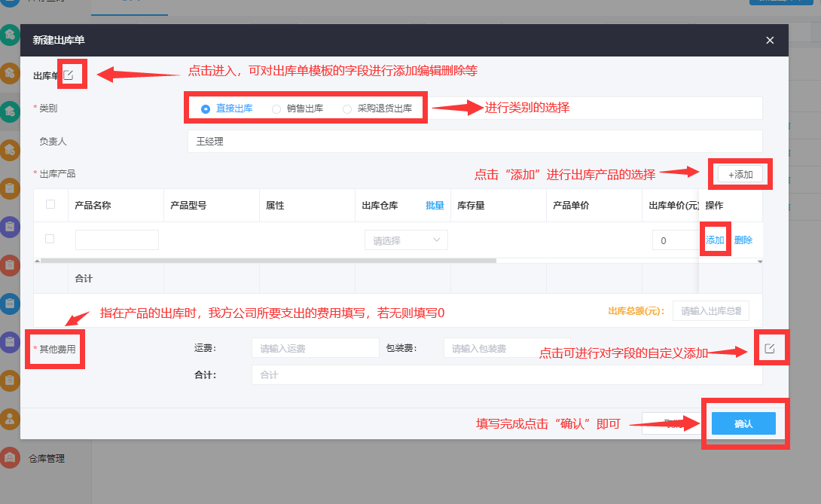Click the 类别 field label
This screenshot has width=821, height=504.
[x=48, y=108]
